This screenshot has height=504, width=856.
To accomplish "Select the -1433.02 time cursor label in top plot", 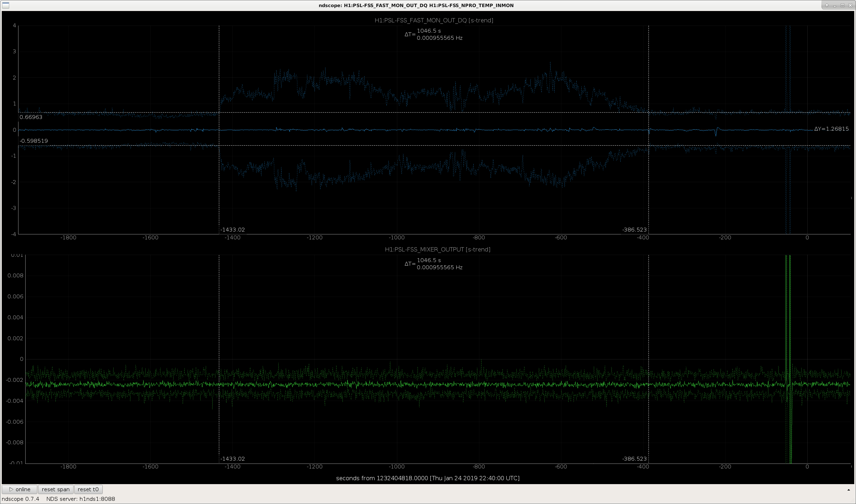I will click(232, 230).
